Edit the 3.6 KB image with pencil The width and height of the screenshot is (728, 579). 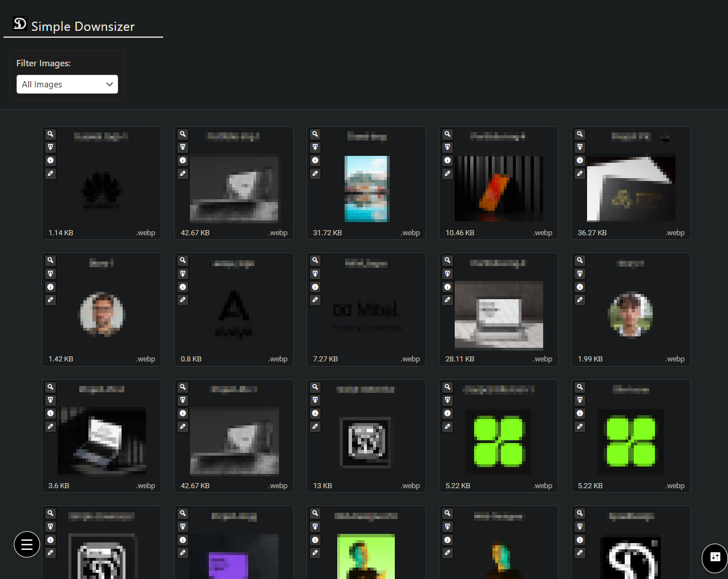coord(51,427)
